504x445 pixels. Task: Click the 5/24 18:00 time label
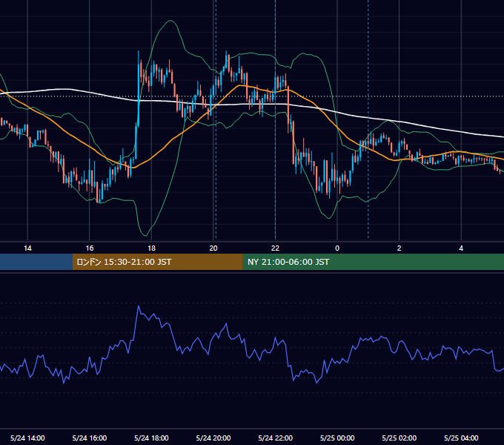pyautogui.click(x=151, y=438)
